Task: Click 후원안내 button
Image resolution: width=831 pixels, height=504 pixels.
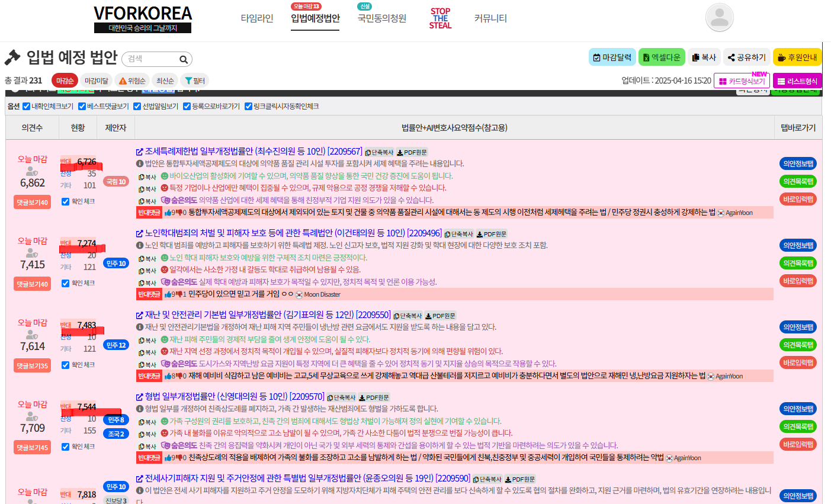Action: click(797, 57)
